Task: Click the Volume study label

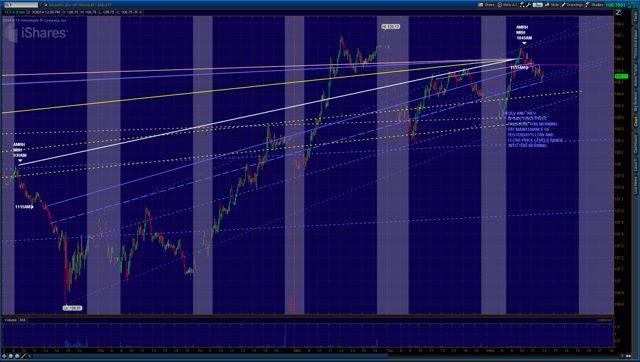Action: tap(11, 320)
